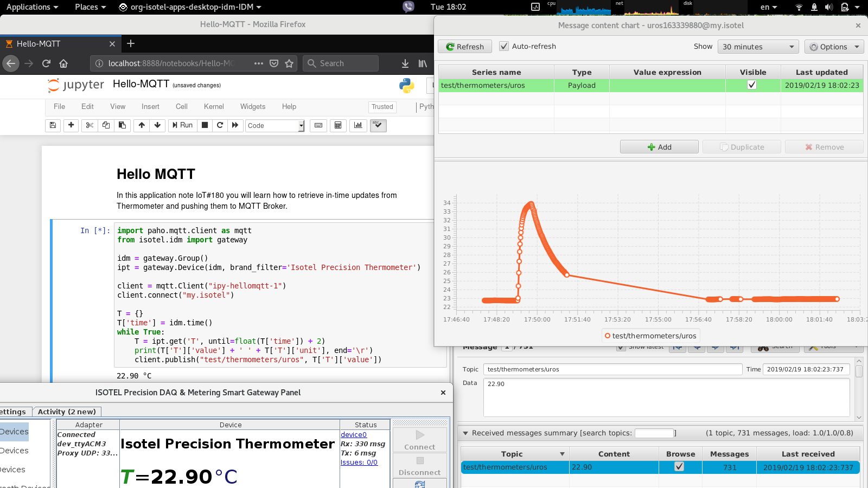Viewport: 868px width, 488px height.
Task: Collapse the Received messages summary section
Action: pos(465,433)
